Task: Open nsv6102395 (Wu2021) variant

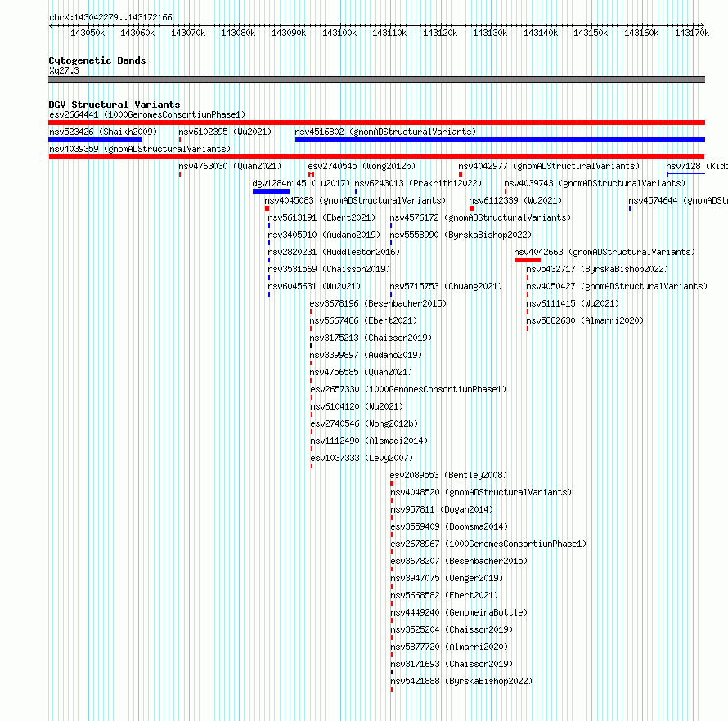Action: coord(225,132)
